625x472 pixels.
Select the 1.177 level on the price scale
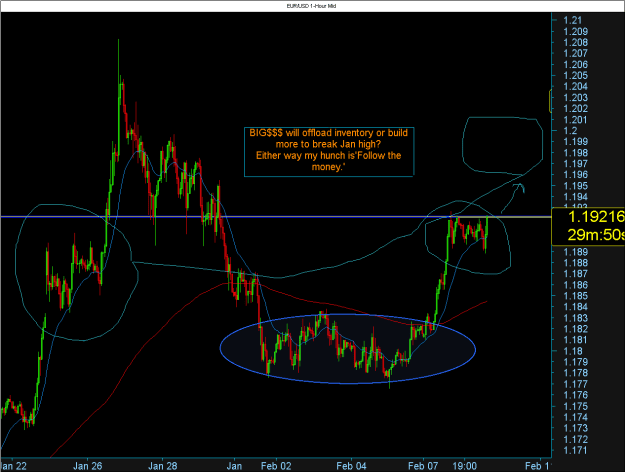[x=575, y=384]
